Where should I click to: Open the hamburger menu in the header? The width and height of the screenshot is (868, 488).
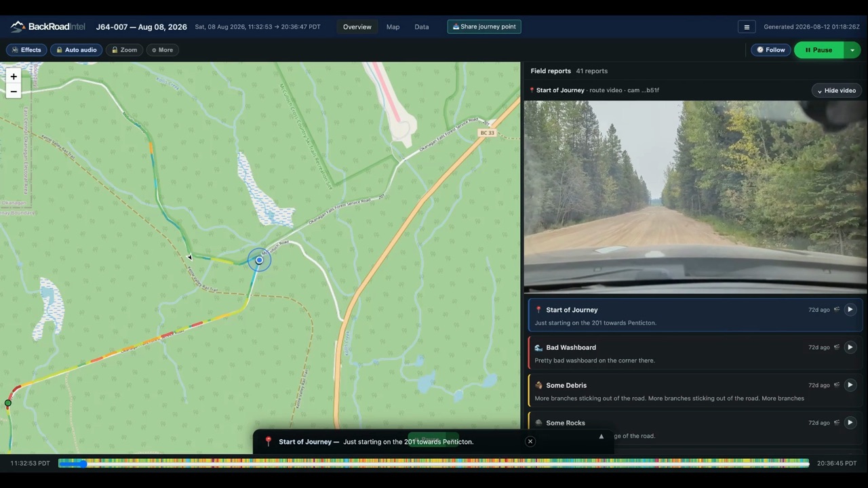pyautogui.click(x=747, y=27)
